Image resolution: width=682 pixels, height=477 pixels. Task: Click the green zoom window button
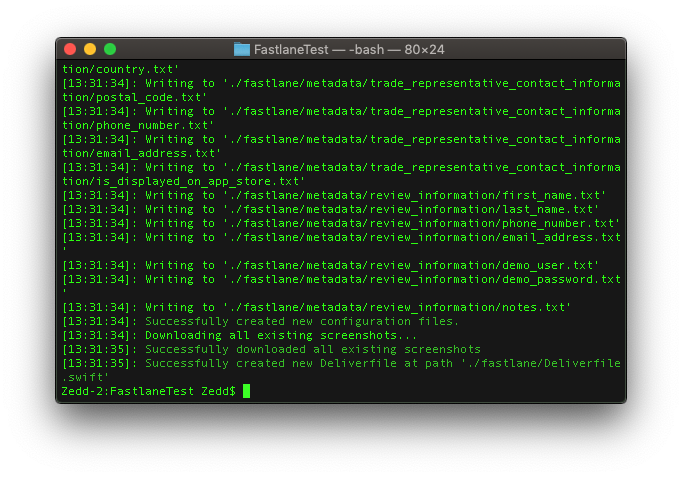(110, 49)
